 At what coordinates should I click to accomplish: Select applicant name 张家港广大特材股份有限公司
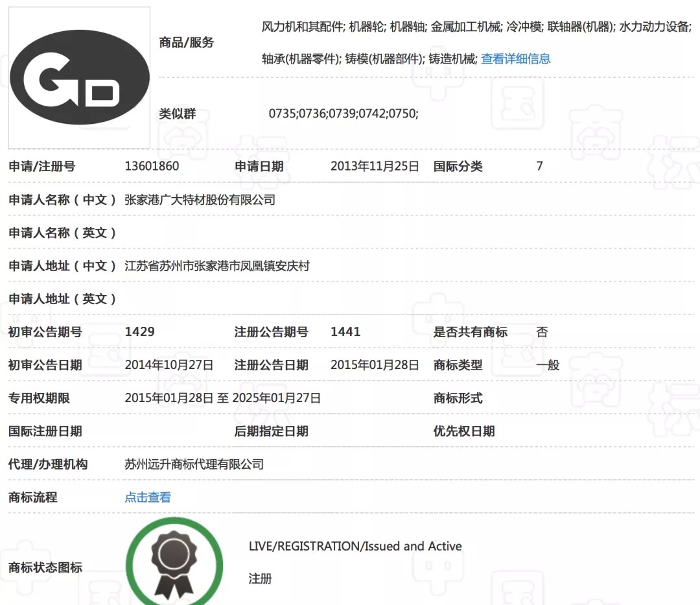click(x=200, y=200)
